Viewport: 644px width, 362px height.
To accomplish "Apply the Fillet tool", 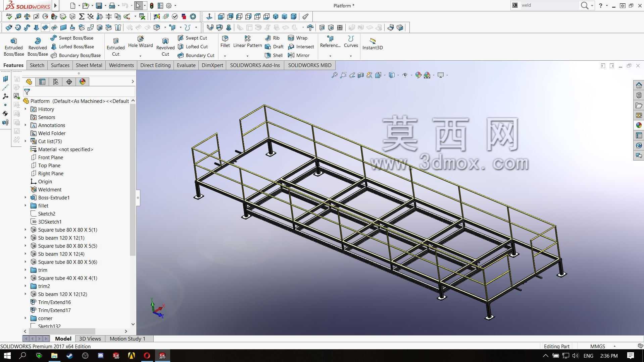I will pos(225,42).
